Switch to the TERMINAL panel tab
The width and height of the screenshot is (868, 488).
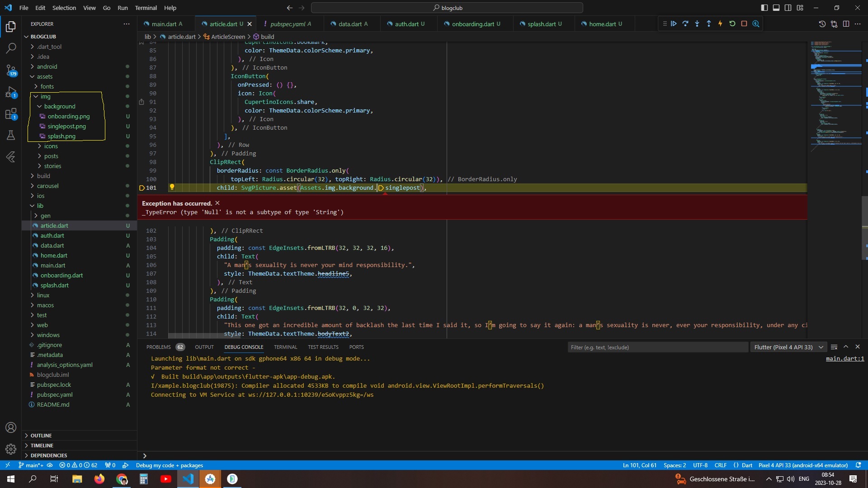click(x=285, y=347)
